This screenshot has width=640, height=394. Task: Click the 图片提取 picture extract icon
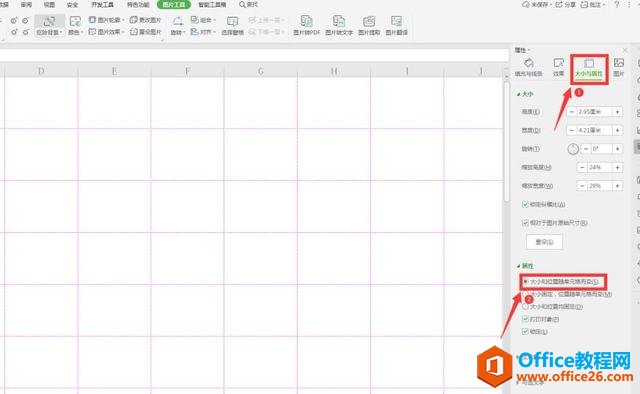(369, 21)
